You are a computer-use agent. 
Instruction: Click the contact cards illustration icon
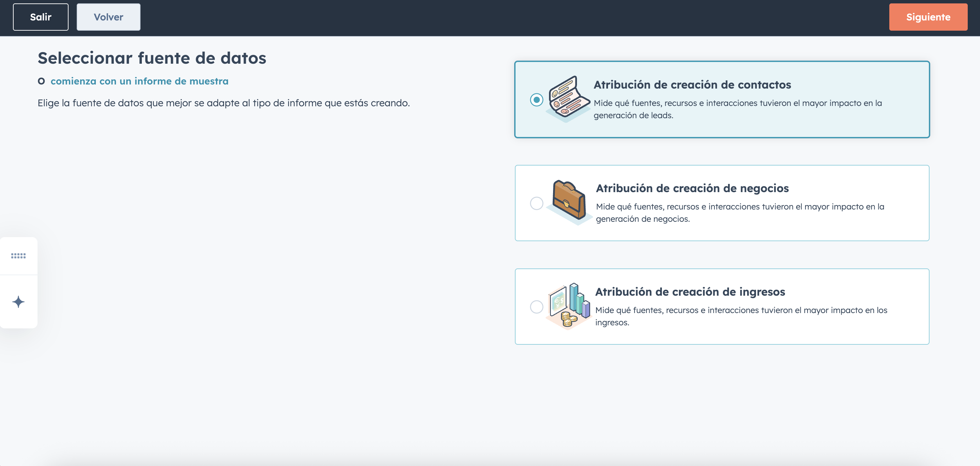point(568,98)
